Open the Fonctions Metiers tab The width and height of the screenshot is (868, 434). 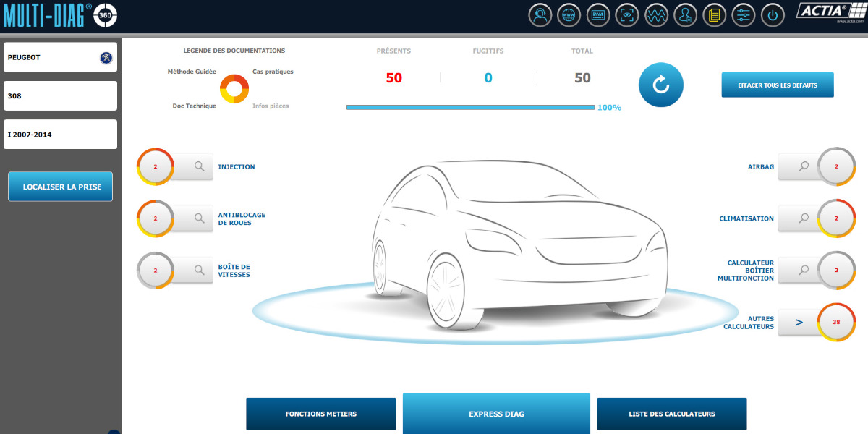click(x=321, y=414)
